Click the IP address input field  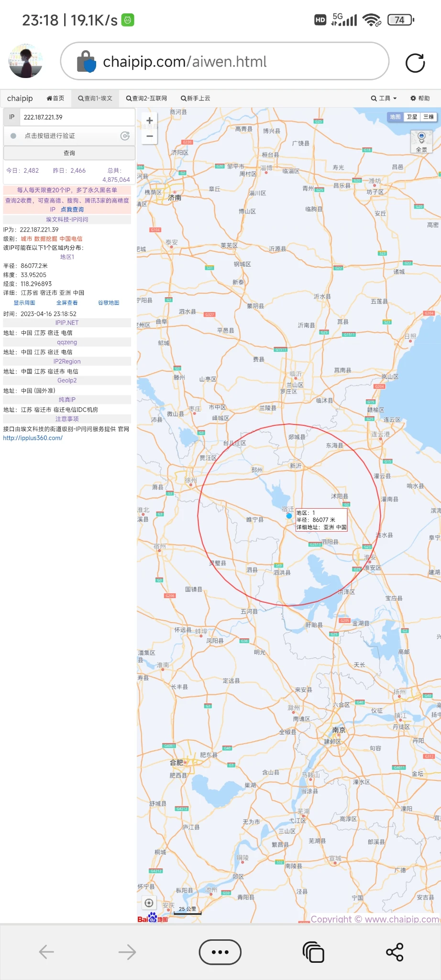(x=77, y=117)
